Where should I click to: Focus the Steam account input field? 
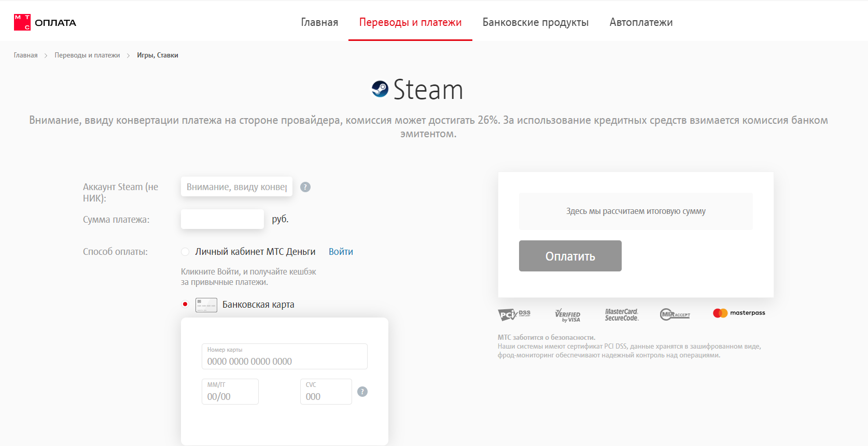236,186
